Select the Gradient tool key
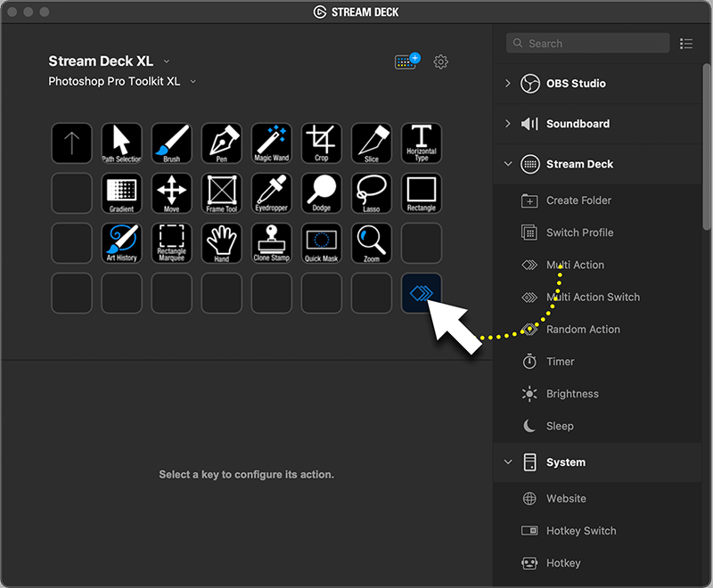This screenshot has height=588, width=713. click(x=122, y=193)
